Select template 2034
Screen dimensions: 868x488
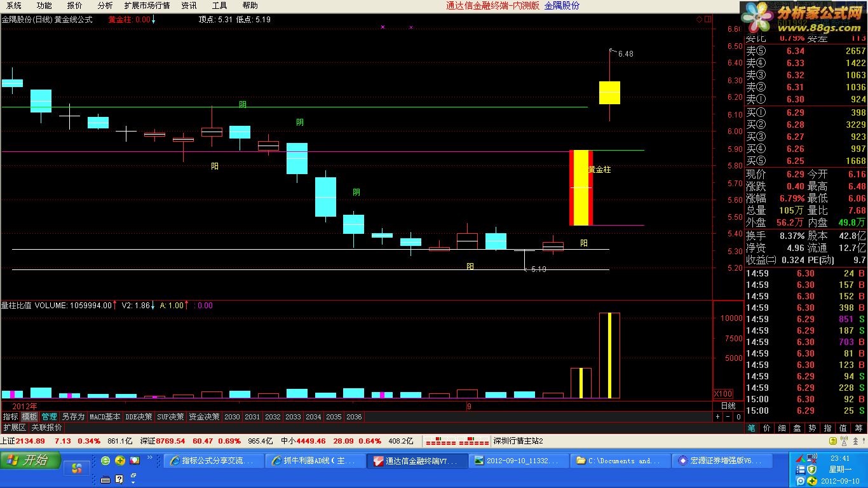pyautogui.click(x=313, y=417)
